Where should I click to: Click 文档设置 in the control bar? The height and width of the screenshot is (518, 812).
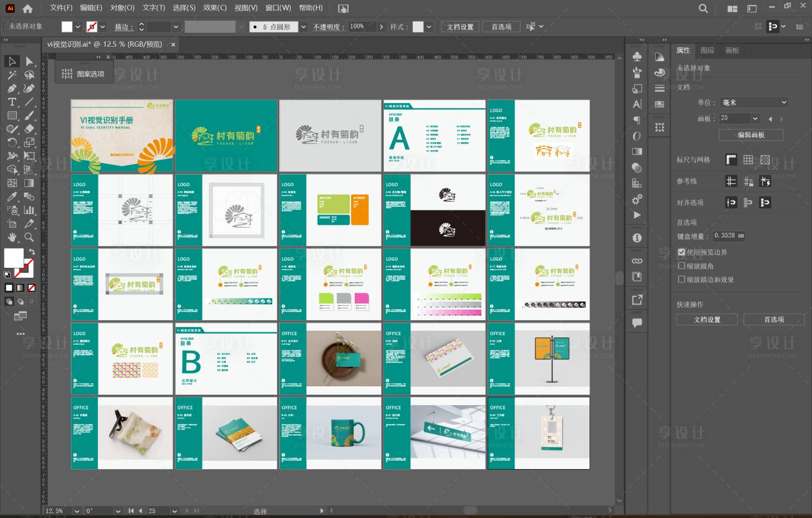[x=460, y=27]
